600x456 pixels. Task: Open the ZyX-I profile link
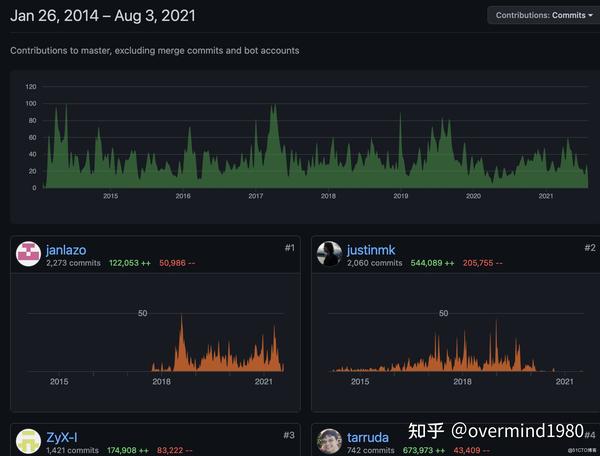(x=62, y=437)
